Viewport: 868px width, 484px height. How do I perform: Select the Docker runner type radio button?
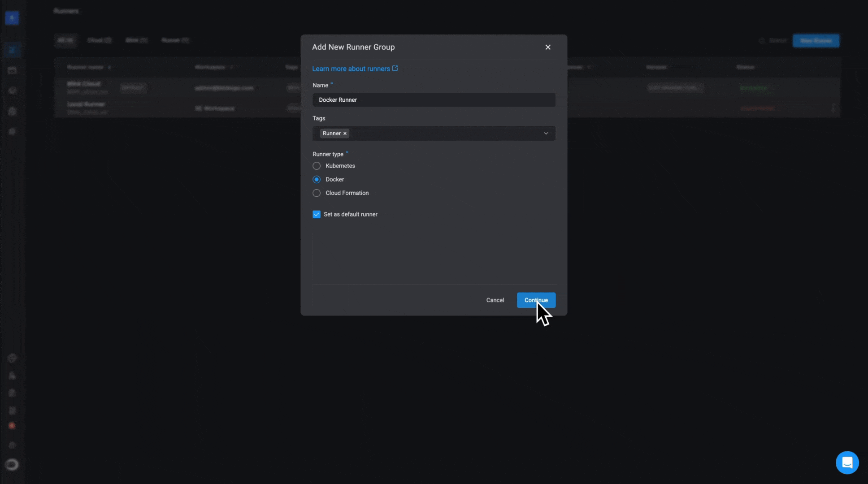pos(317,179)
